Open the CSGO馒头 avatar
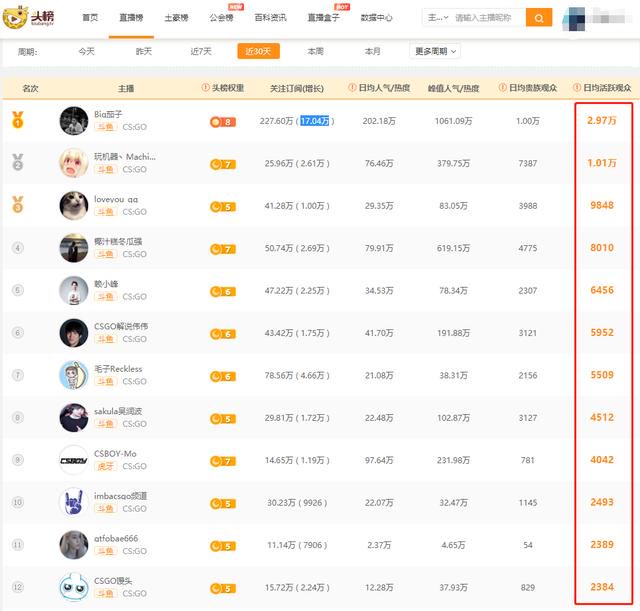This screenshot has height=611, width=640. point(74,587)
